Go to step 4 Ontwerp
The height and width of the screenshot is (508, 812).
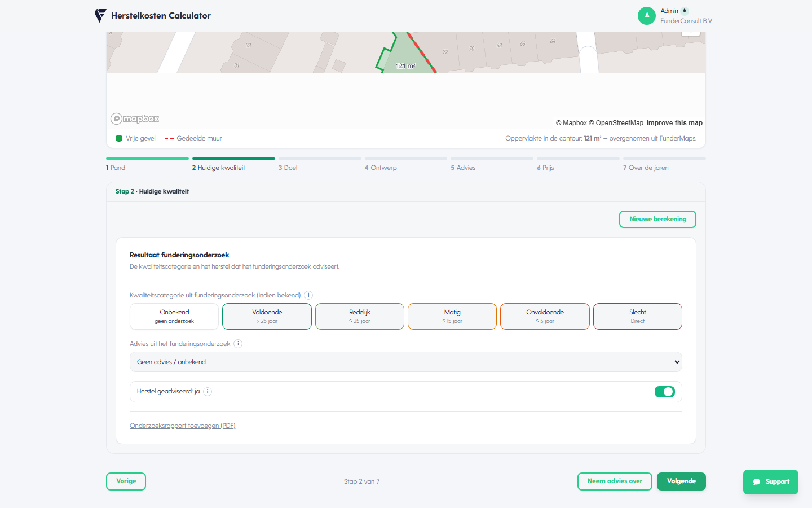[406, 164]
